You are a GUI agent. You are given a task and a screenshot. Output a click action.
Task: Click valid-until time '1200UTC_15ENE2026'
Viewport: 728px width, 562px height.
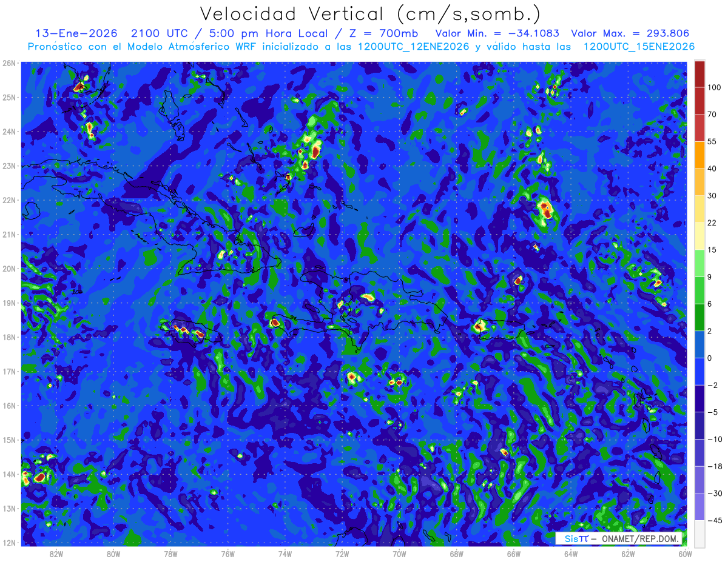(x=639, y=46)
